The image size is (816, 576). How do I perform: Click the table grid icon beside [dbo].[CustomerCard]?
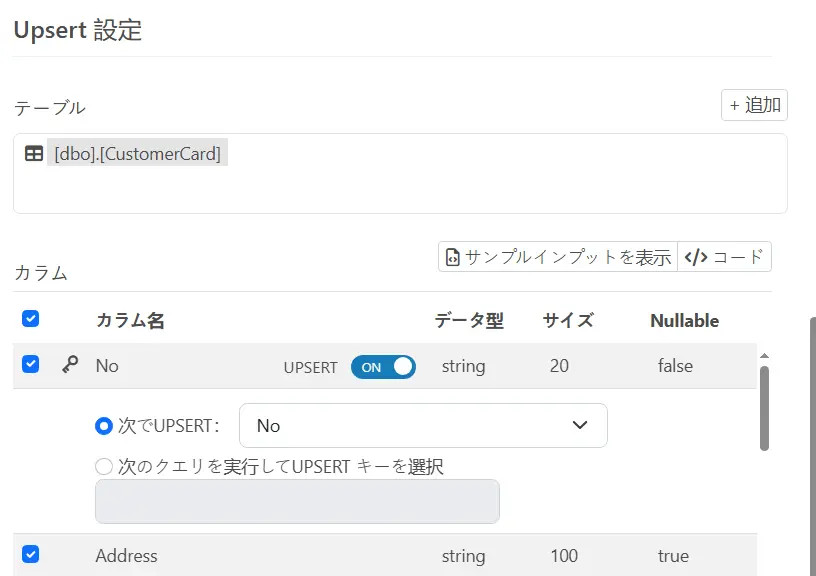pyautogui.click(x=34, y=153)
